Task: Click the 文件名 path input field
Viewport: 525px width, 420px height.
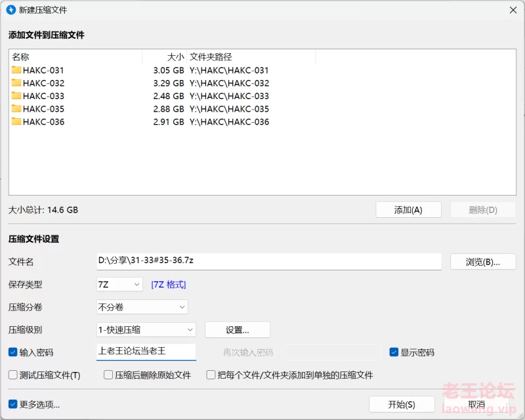Action: [x=269, y=261]
